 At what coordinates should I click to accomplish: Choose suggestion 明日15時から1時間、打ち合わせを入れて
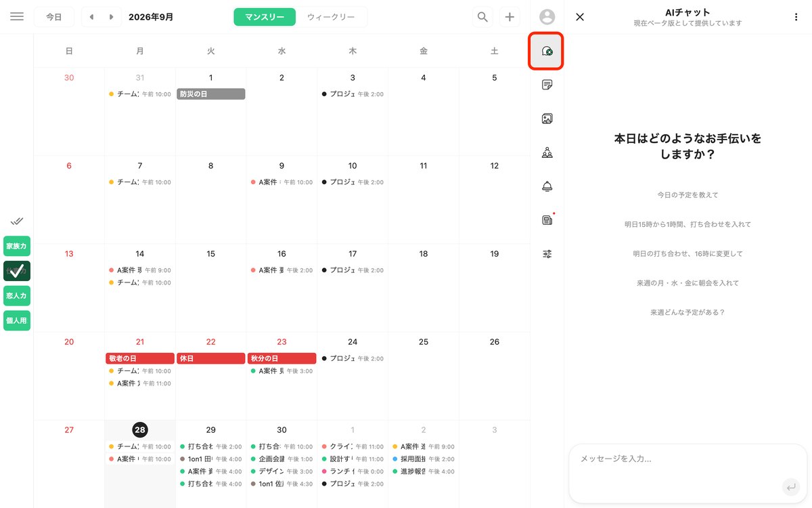(687, 224)
